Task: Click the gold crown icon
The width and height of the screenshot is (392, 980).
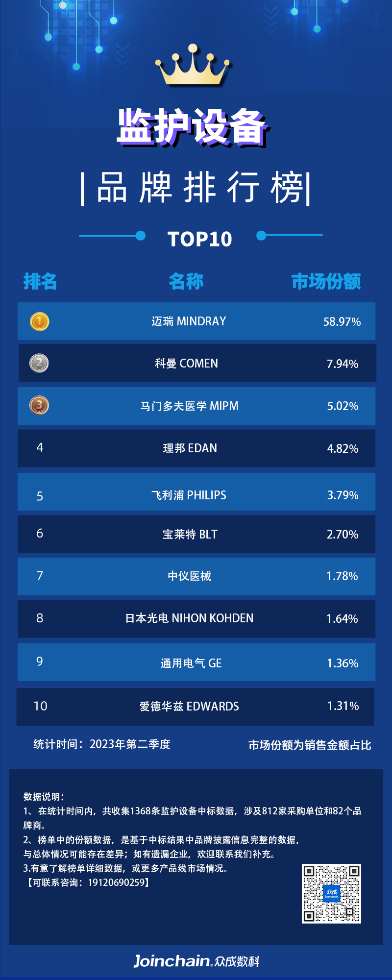Action: tap(193, 66)
